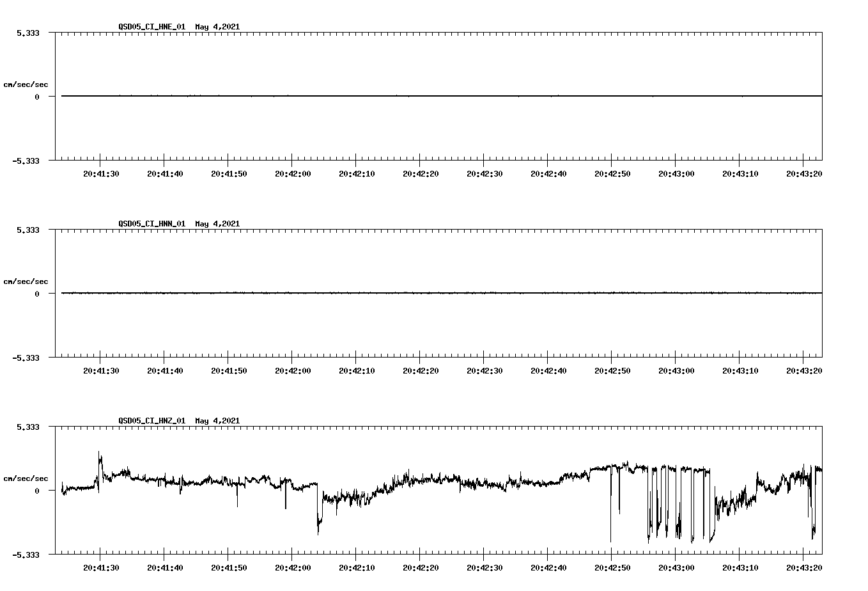This screenshot has height=591, width=868.
Task: Click the cm/sec/sec label on middle plot
Action: pos(26,281)
